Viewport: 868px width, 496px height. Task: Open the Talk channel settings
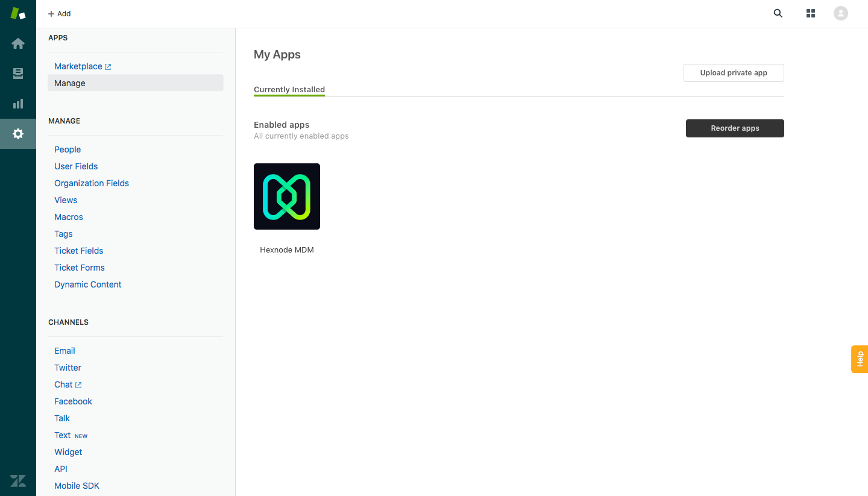62,418
